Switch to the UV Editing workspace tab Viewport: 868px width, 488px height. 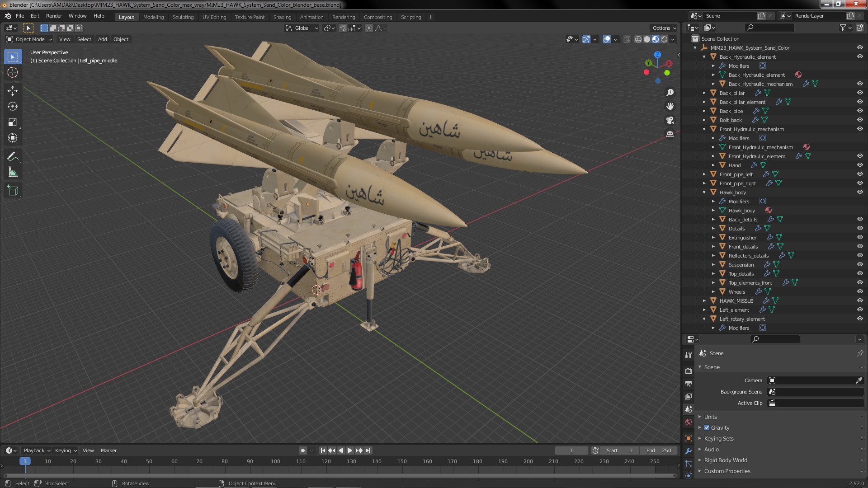(x=214, y=17)
